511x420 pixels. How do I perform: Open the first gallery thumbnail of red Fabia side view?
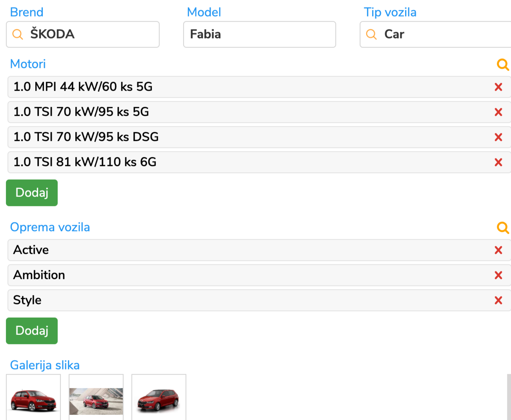(33, 397)
